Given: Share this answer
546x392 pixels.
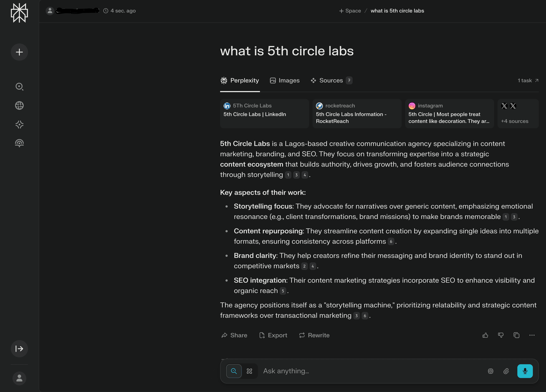Looking at the screenshot, I should 234,335.
